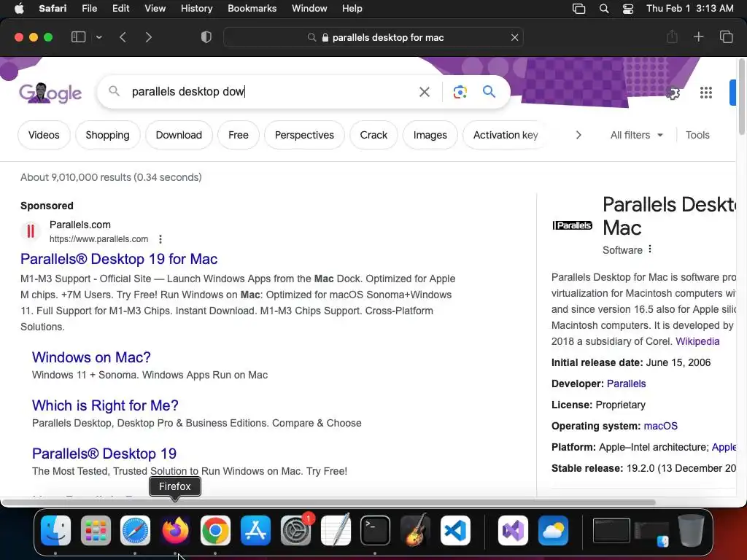Select the Download filter chip
The image size is (747, 560).
coord(179,135)
